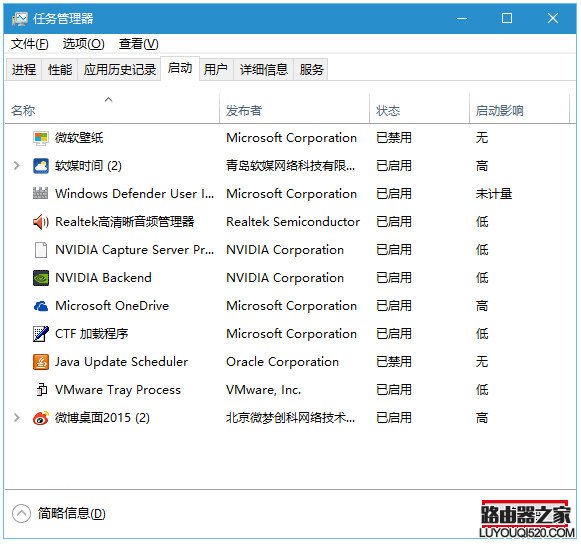Click the CTF 加载程序 pen icon
Image resolution: width=581 pixels, height=546 pixels.
coord(40,334)
